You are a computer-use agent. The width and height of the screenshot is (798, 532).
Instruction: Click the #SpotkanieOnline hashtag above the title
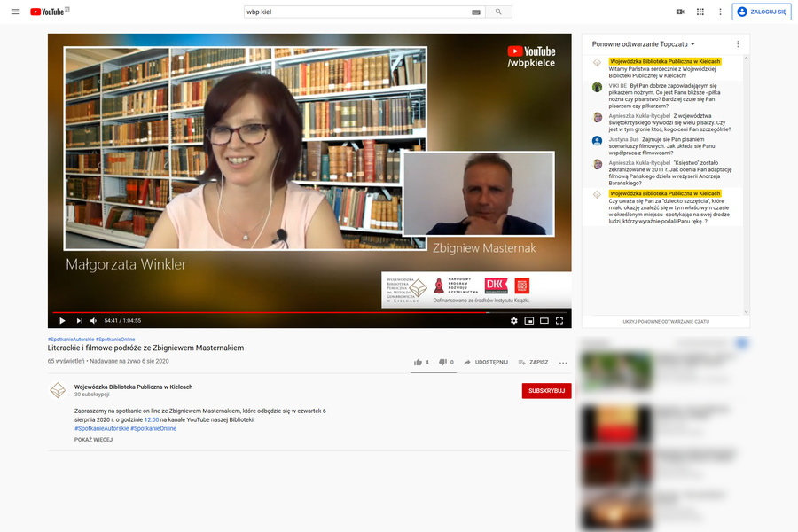click(115, 339)
